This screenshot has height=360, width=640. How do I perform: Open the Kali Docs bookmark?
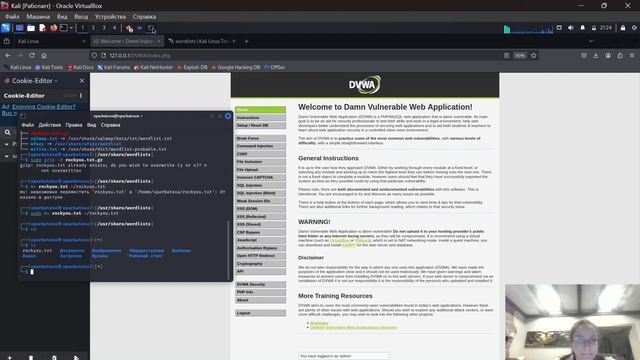80,67
